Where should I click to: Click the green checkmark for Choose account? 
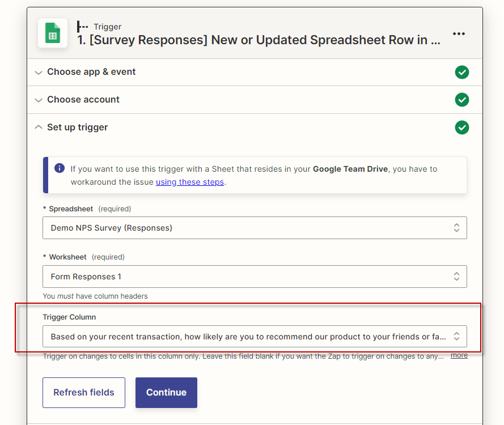[462, 100]
